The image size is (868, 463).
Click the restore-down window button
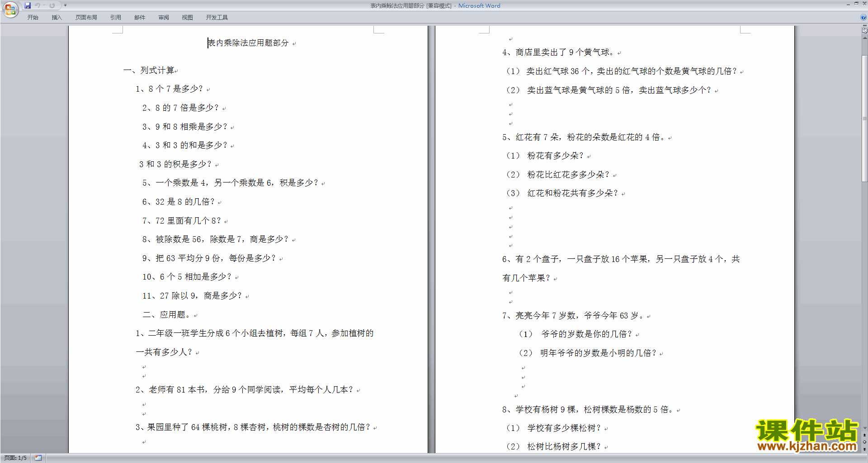pyautogui.click(x=856, y=4)
